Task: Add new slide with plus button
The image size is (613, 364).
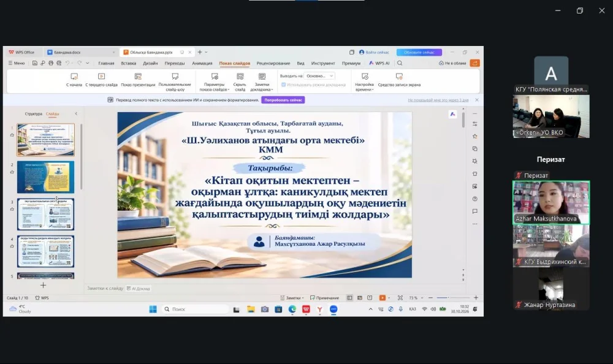Action: [x=43, y=285]
